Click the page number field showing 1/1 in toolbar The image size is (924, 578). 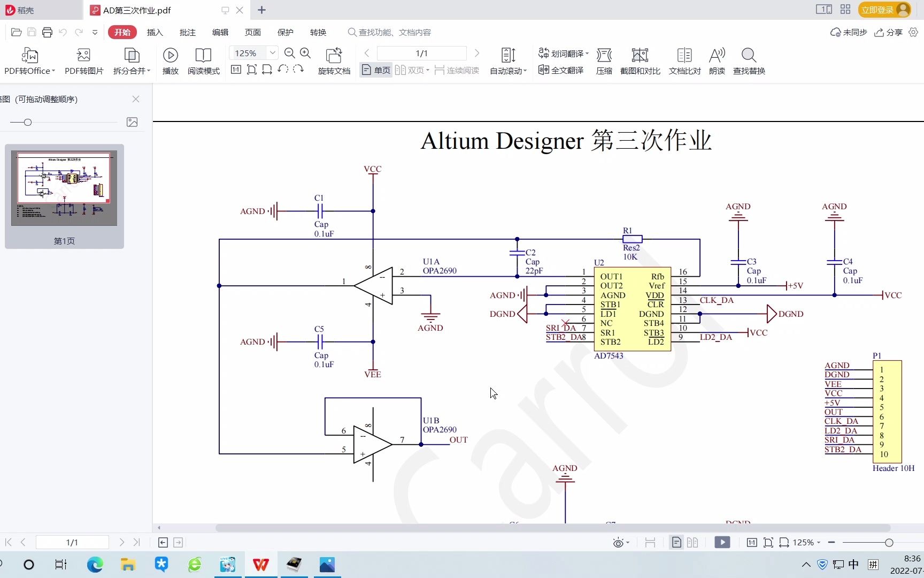point(421,53)
